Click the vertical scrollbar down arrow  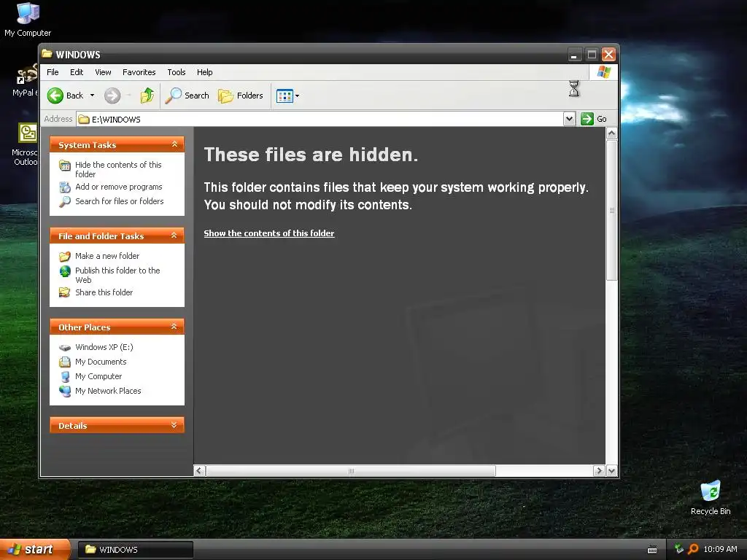coord(612,471)
